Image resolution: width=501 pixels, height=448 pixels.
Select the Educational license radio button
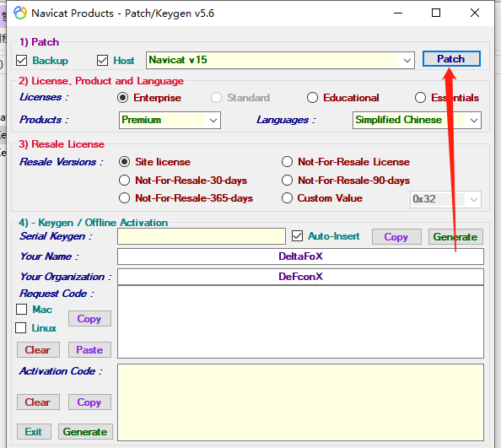click(312, 98)
